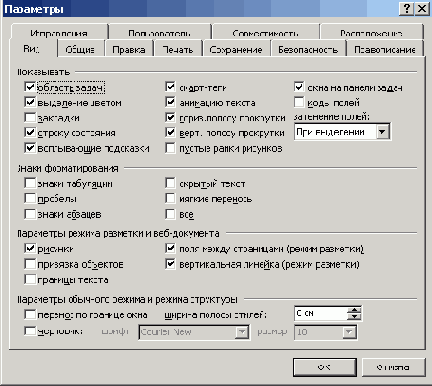432x386 pixels.
Task: Open the затенение полей dropdown
Action: point(382,132)
